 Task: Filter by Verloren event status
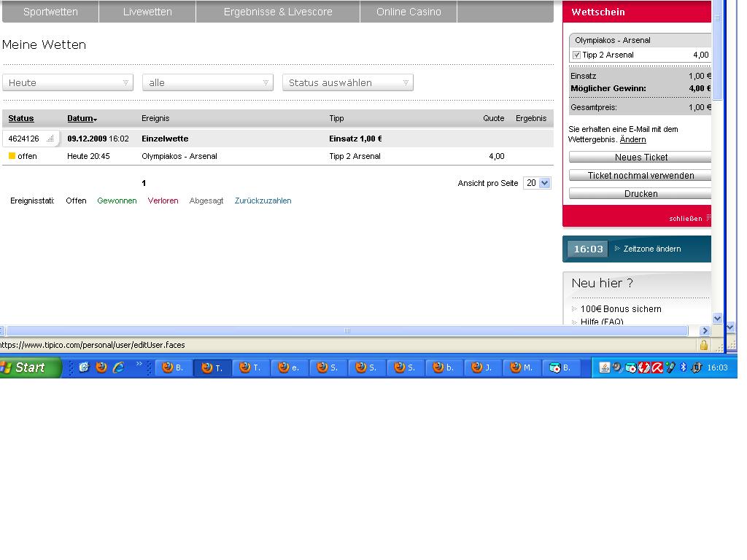[163, 201]
